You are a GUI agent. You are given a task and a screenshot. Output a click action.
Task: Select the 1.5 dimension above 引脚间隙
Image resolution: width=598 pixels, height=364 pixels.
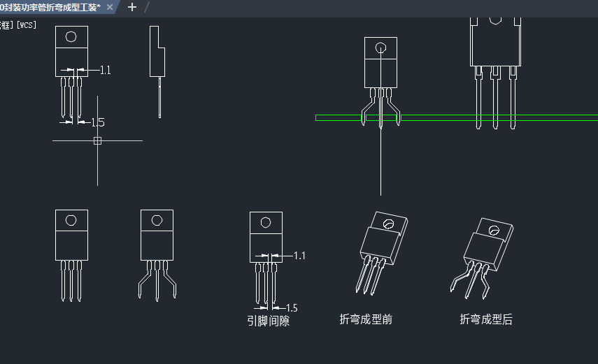click(292, 308)
